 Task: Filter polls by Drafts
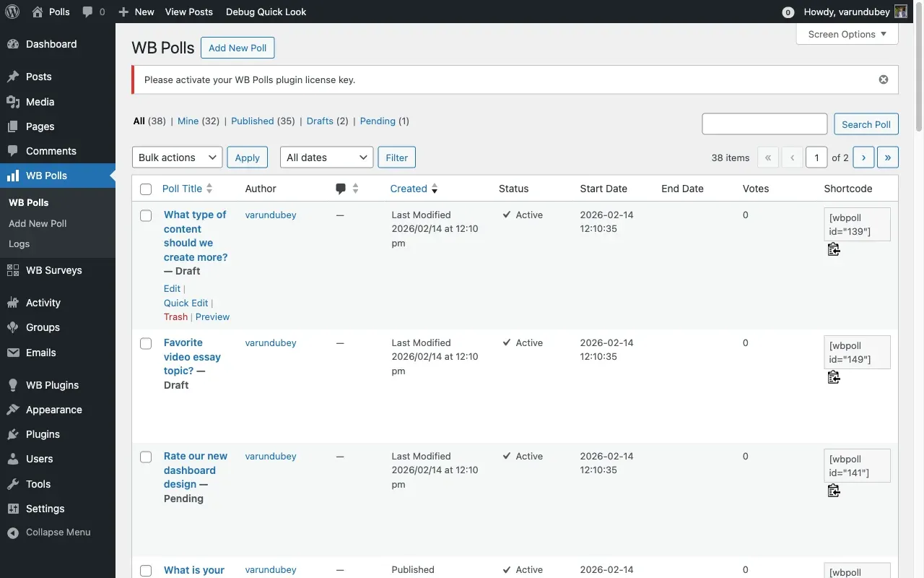[x=320, y=121]
